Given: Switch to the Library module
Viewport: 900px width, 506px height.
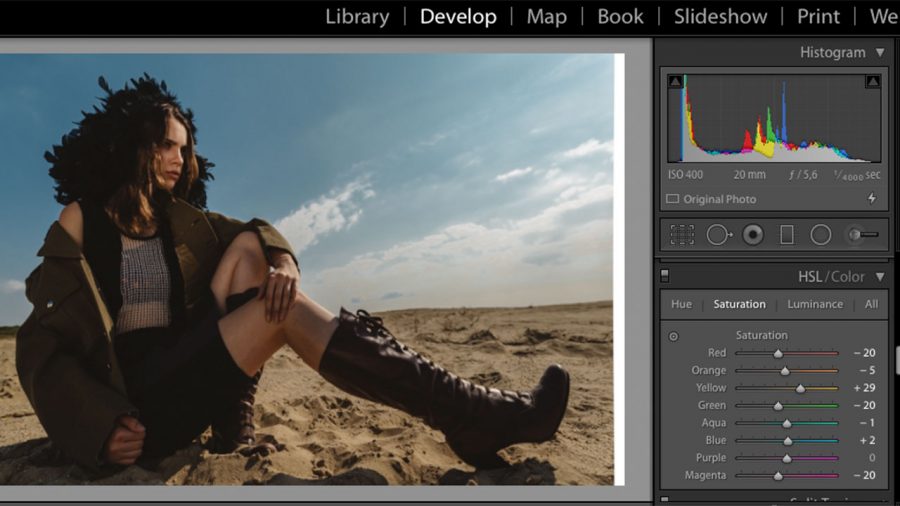Looking at the screenshot, I should (x=357, y=17).
